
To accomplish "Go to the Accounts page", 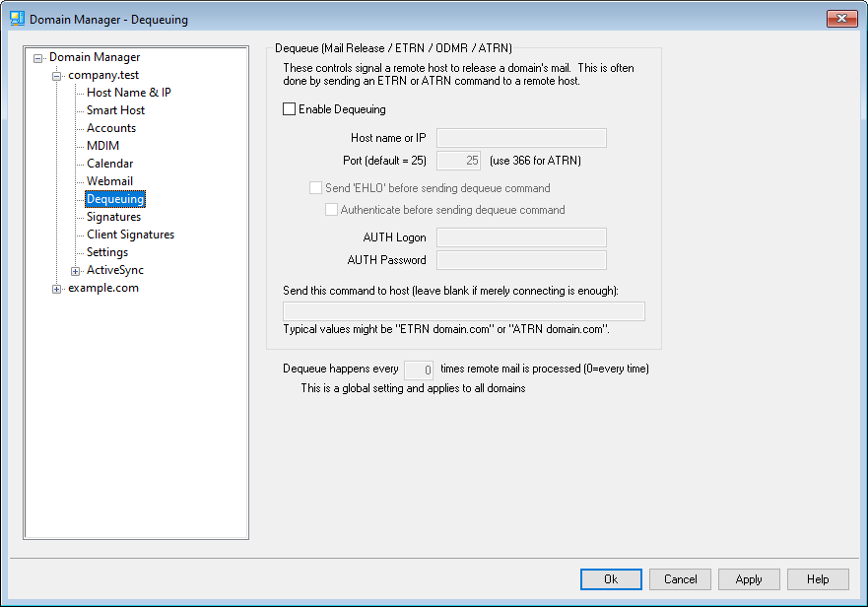I will click(110, 128).
